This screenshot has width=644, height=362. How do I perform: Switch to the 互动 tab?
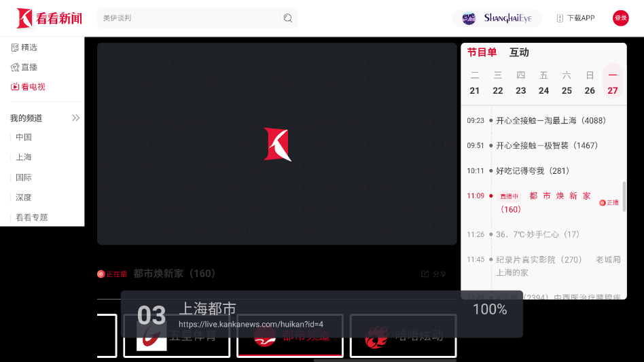tap(519, 52)
